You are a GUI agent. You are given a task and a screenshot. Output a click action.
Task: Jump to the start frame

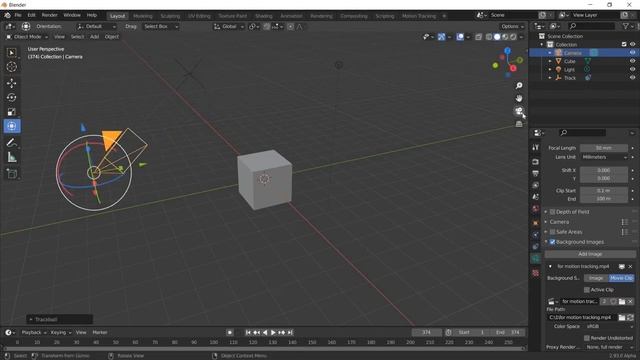248,333
